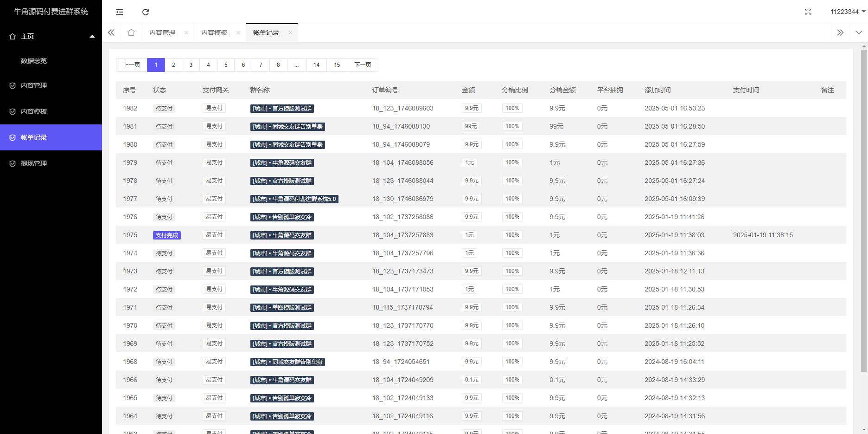
Task: Go to pagination page 4
Action: pos(208,65)
